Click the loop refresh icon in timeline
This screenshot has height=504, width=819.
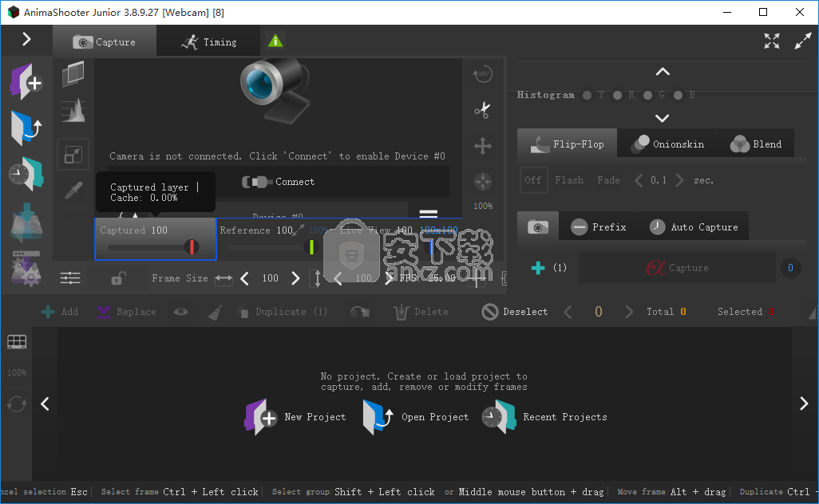[x=17, y=404]
